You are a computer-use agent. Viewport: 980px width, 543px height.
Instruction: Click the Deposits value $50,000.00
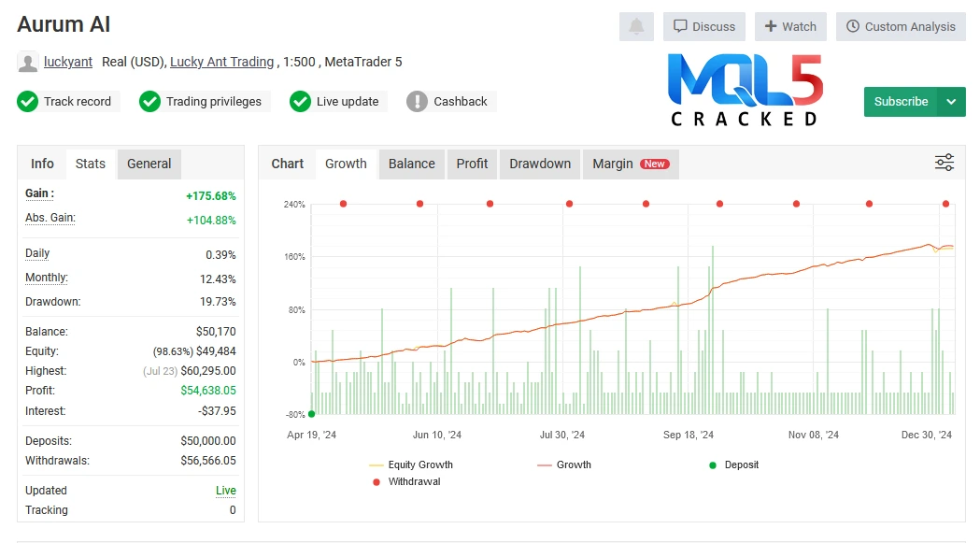click(x=208, y=441)
